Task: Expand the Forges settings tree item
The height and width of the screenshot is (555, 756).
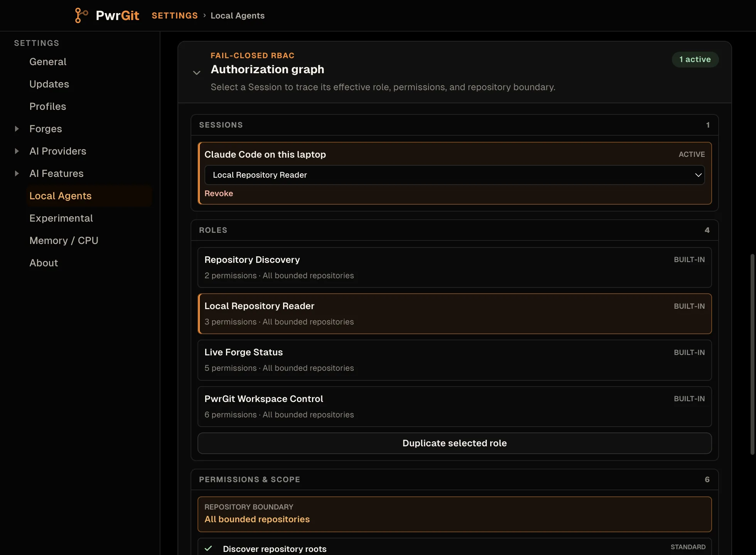Action: coord(17,129)
